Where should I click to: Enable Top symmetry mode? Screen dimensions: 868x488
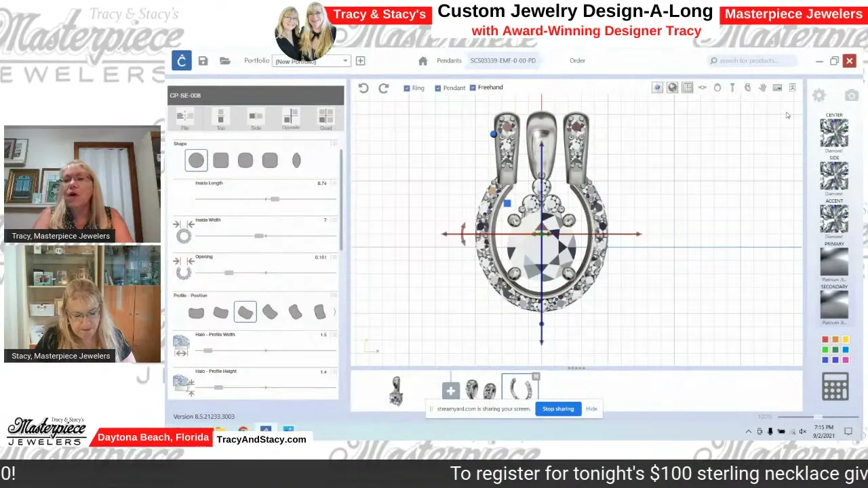(220, 119)
